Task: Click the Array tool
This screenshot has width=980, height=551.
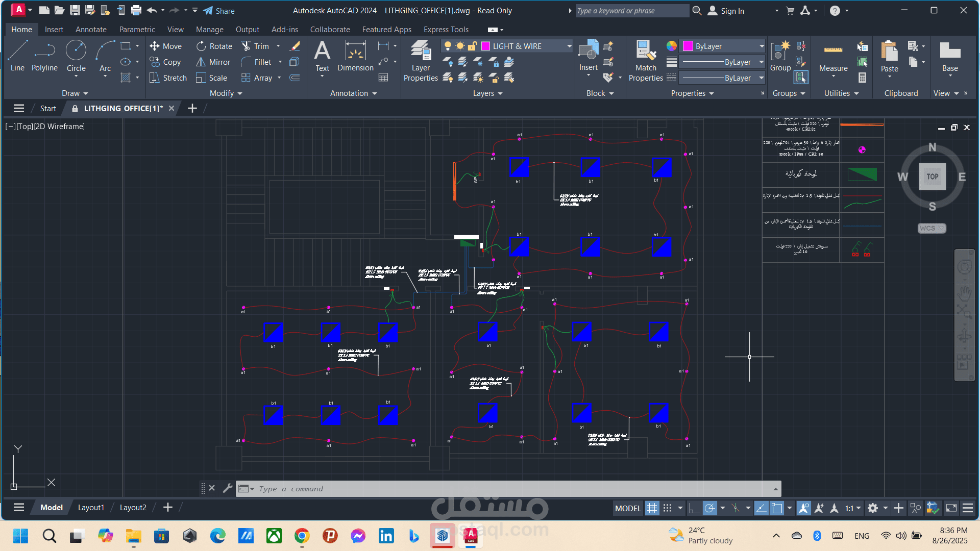Action: (x=257, y=78)
